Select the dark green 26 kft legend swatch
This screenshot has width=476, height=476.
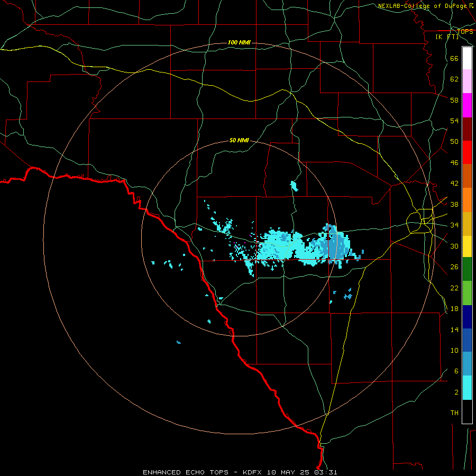(467, 269)
